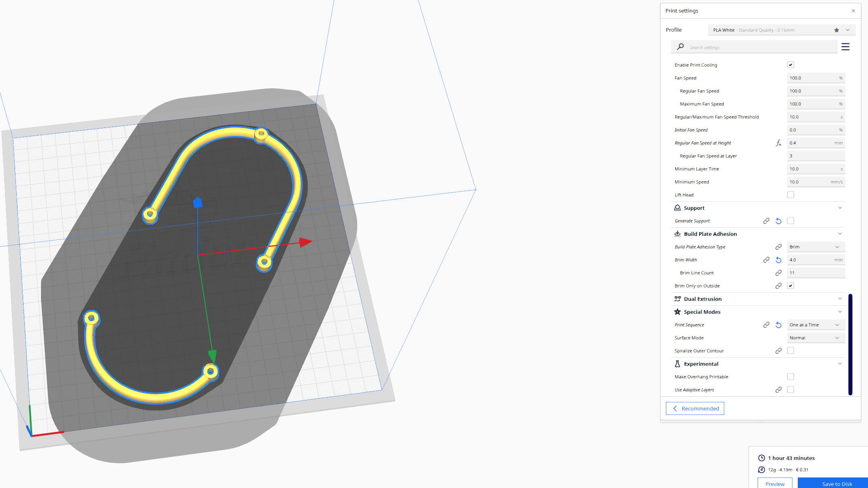
Task: Click the reset arrow beside Brim Width
Action: pos(778,259)
